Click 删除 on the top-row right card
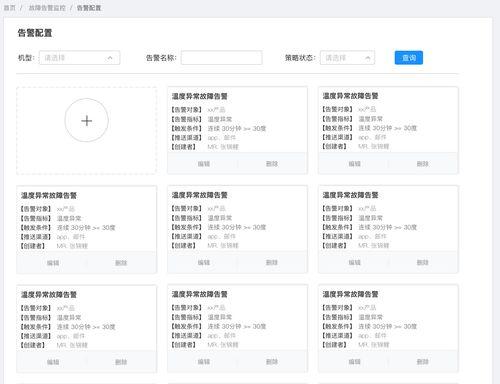Viewport: 500px width, 384px height. (x=422, y=164)
